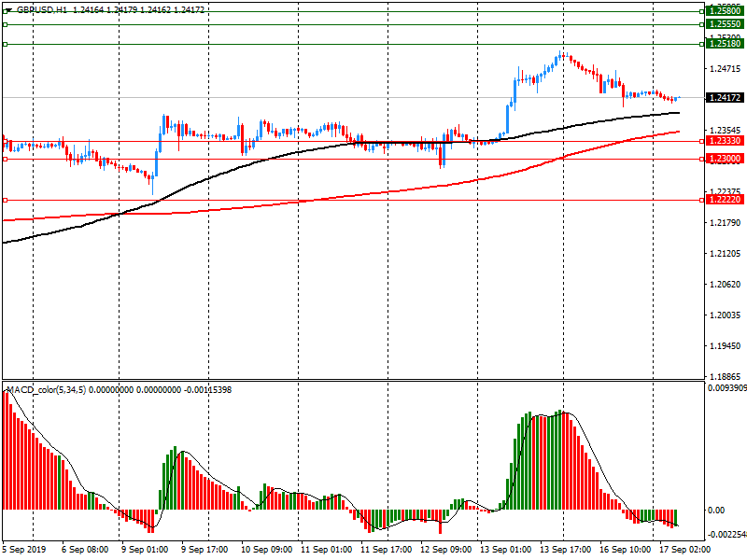The width and height of the screenshot is (747, 560).
Task: Click the 16 Sep 10:00 time label
Action: click(626, 550)
